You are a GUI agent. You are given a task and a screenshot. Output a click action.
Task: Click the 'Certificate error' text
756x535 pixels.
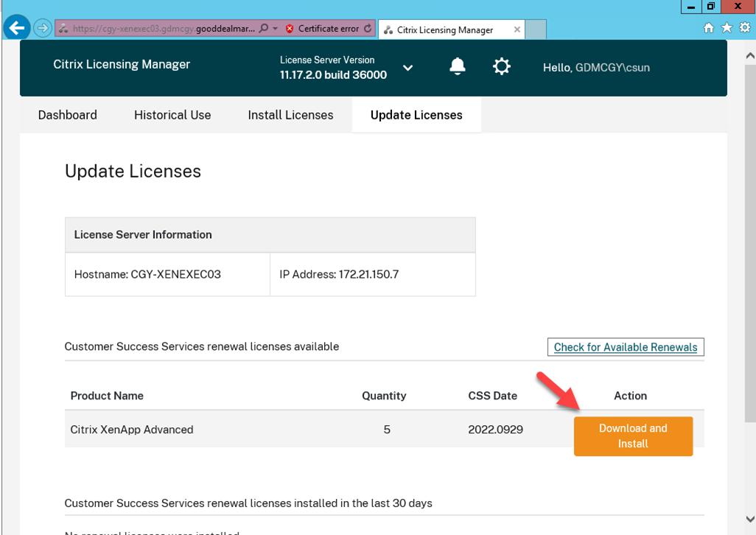[329, 29]
